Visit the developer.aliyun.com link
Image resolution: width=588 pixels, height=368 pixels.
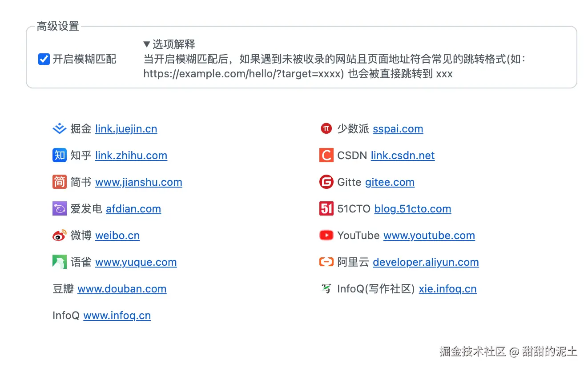[426, 262]
